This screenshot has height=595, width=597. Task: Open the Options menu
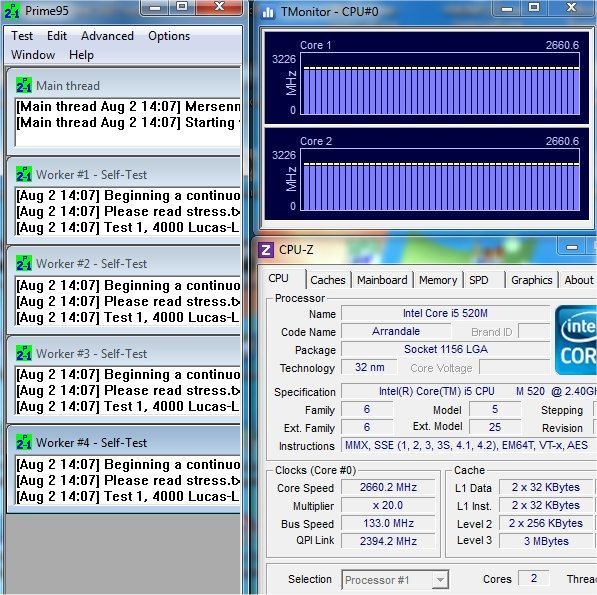169,36
